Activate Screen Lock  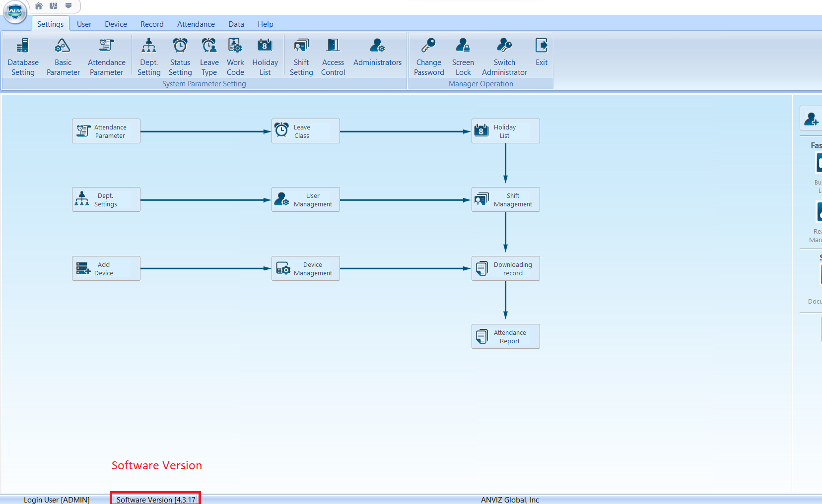tap(463, 56)
